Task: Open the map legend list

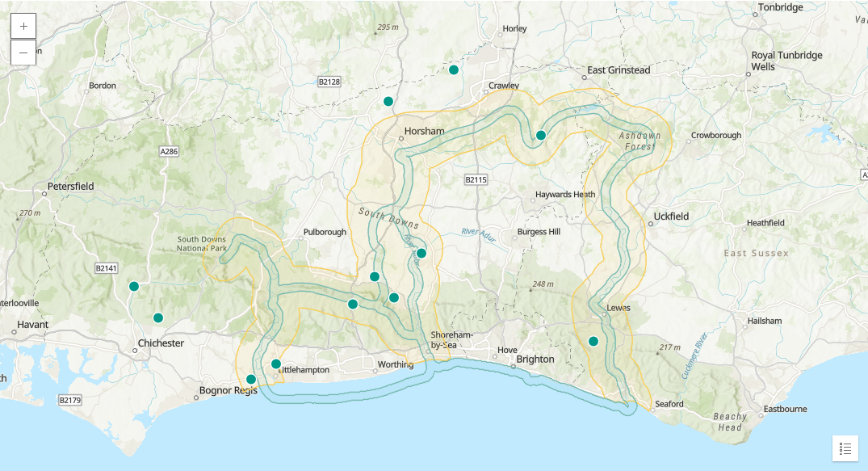Action: coord(845,448)
